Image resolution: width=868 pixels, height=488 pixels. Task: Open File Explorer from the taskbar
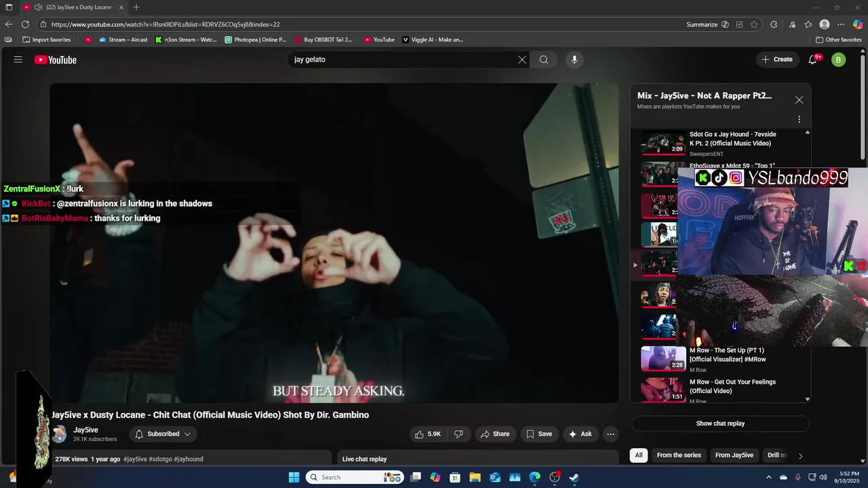(x=475, y=477)
